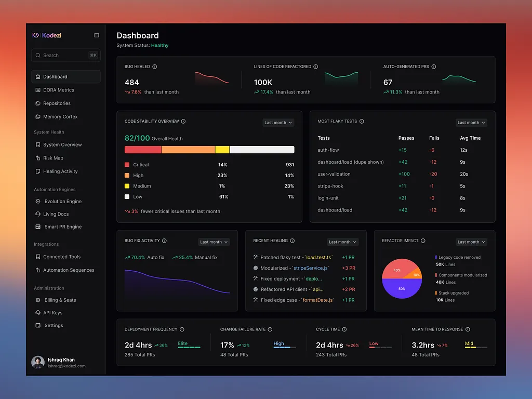Click the Change Failure Rate info icon
The image size is (532, 399).
click(270, 329)
